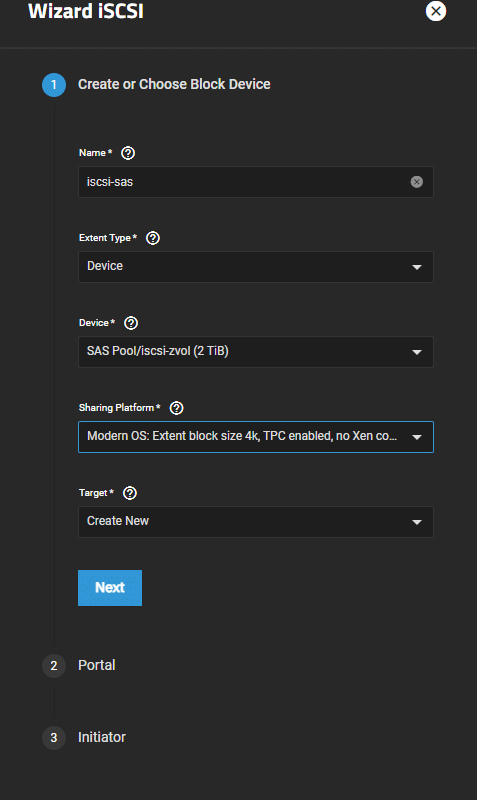Image resolution: width=477 pixels, height=800 pixels.
Task: Click the Modern OS sharing platform text
Action: [x=242, y=436]
